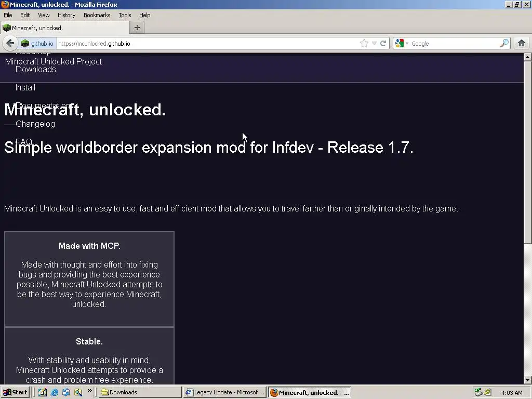The image size is (532, 399).
Task: Click the safely remove hardware tray icon
Action: pos(478,392)
